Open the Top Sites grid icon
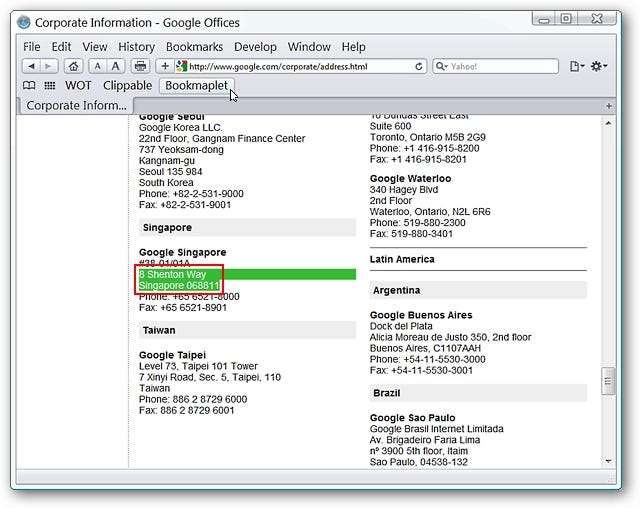Viewport: 640px width, 508px height. (49, 86)
